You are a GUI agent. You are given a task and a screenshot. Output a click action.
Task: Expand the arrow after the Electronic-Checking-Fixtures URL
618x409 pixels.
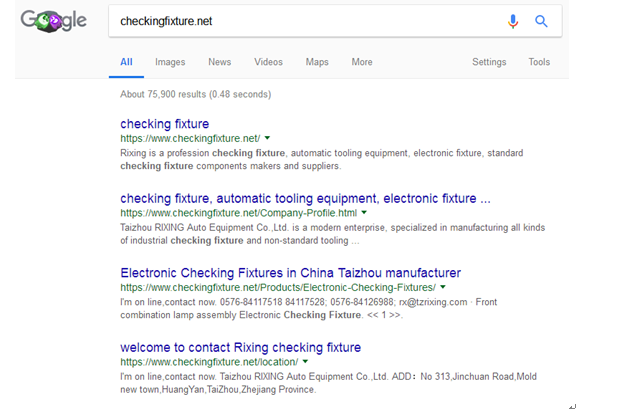coord(443,287)
